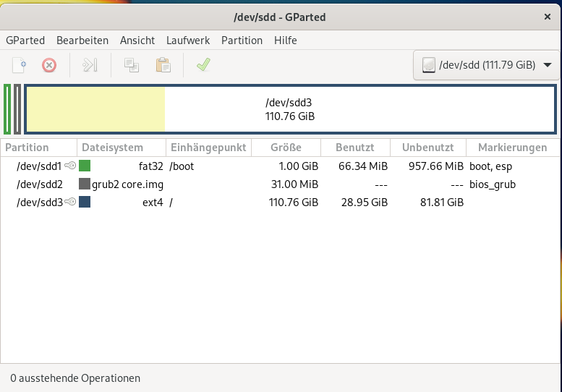The height and width of the screenshot is (392, 562).
Task: Click the 110.76 GiB size cell in table
Action: pyautogui.click(x=294, y=203)
